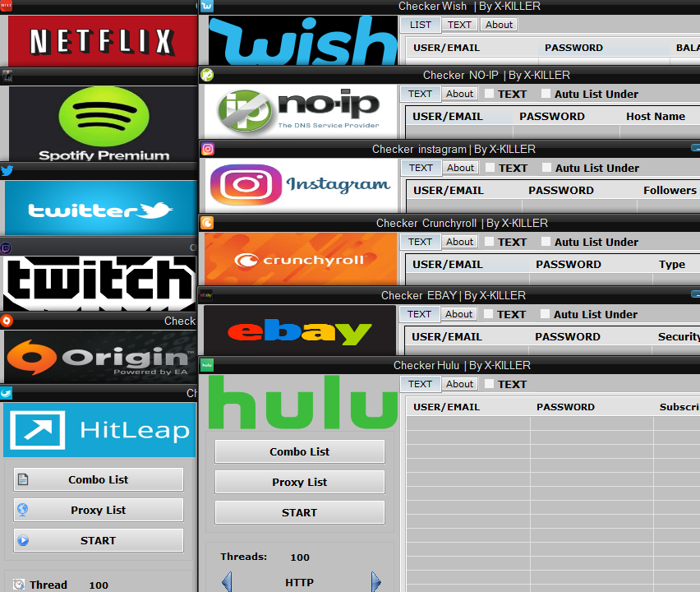Click the Netflix window title icon

coord(7,6)
